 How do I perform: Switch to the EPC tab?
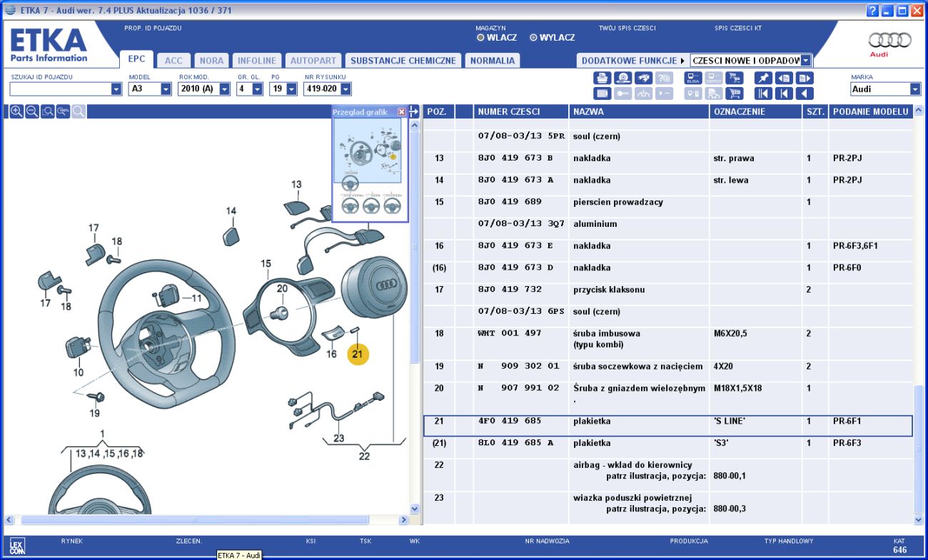[x=136, y=60]
